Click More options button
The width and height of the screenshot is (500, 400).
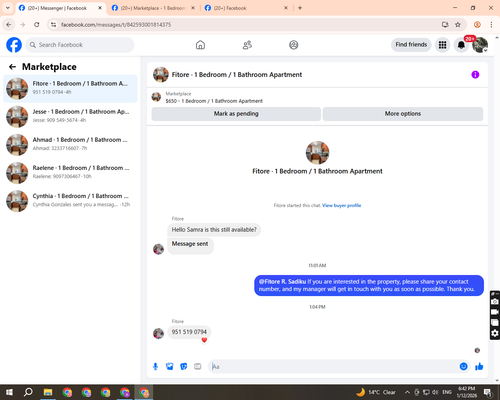pos(403,114)
